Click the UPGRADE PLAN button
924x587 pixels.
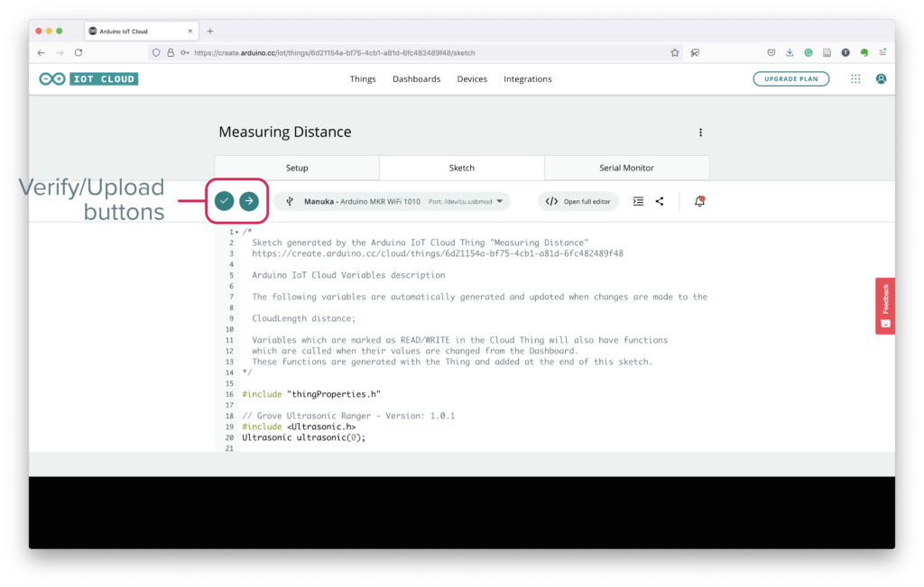coord(790,78)
